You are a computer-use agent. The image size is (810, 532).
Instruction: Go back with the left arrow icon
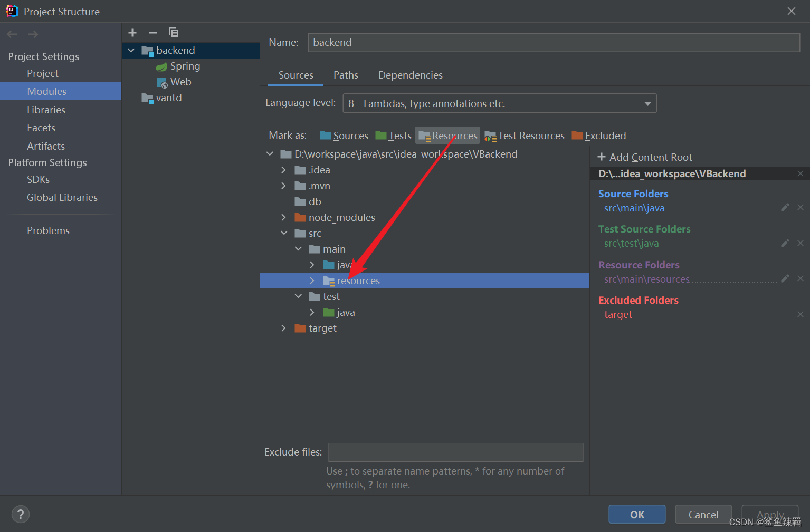click(12, 34)
